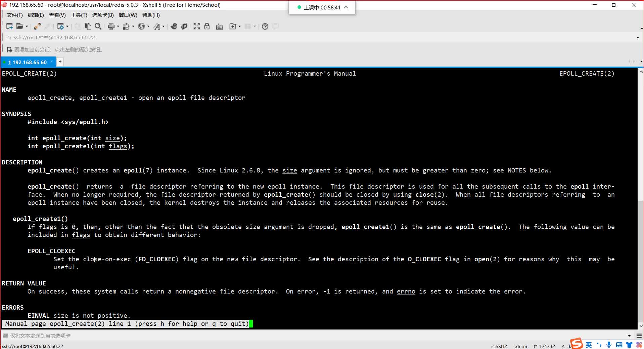644x349 pixels.
Task: Open the 窗口(W) menu
Action: [x=128, y=15]
